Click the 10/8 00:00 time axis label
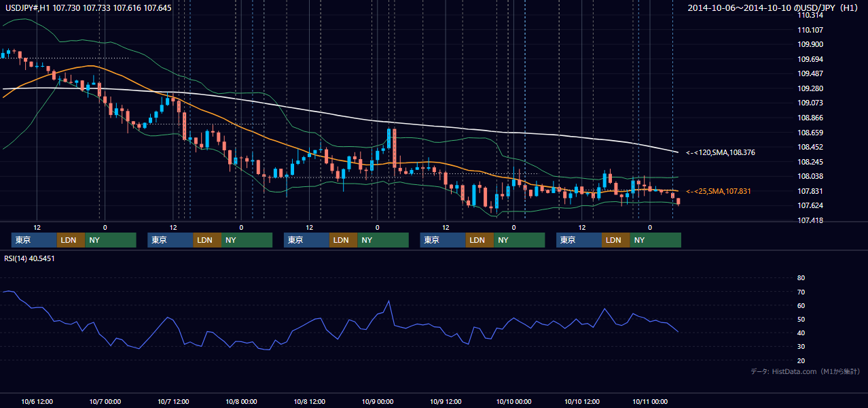This screenshot has height=408, width=868. pyautogui.click(x=241, y=402)
